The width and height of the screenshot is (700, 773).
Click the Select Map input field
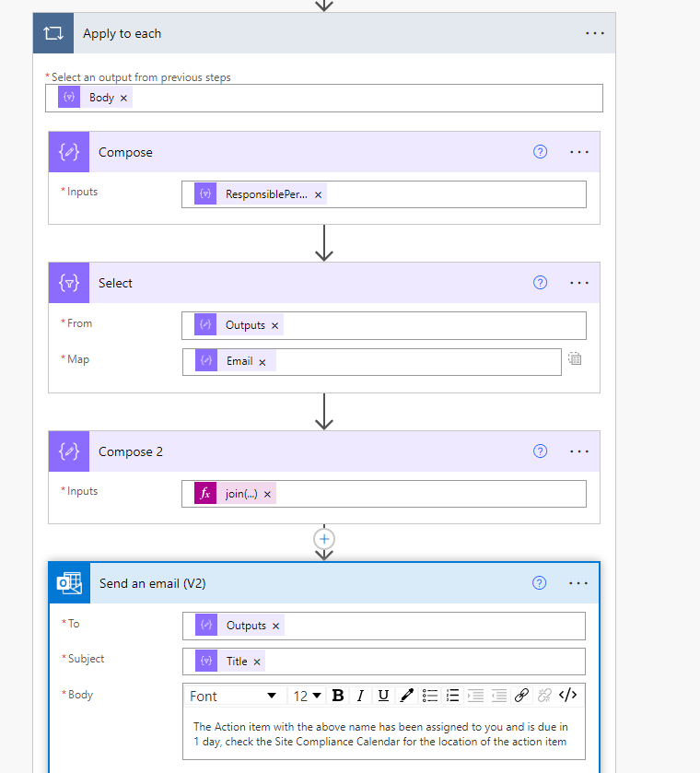372,362
